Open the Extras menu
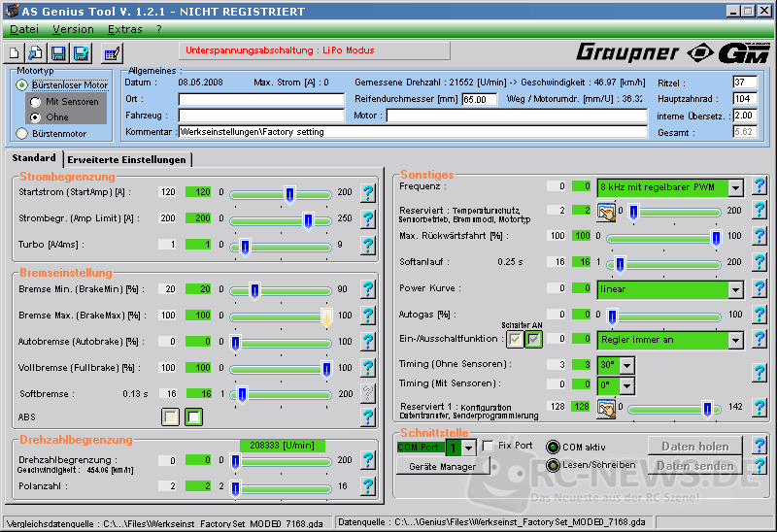Image resolution: width=777 pixels, height=532 pixels. pos(125,30)
